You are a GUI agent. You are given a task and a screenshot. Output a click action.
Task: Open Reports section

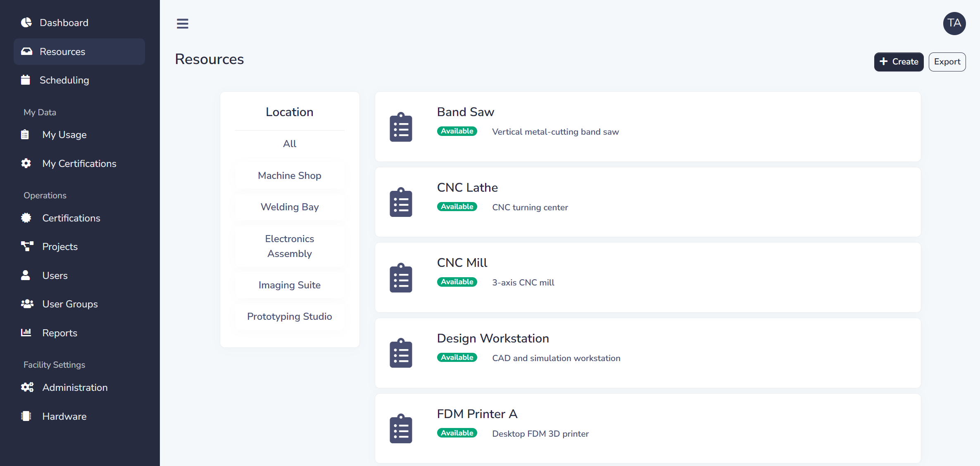(x=79, y=333)
